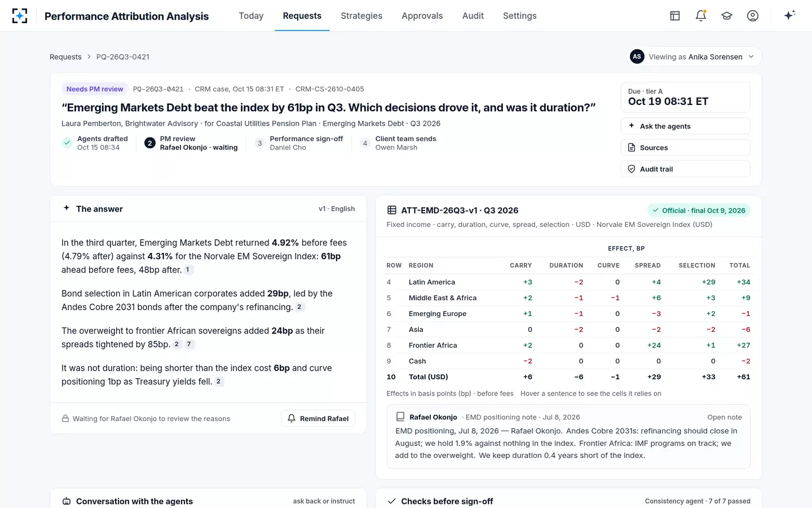
Task: Expand the Viewing as Anika Sorensen dropdown
Action: pos(695,56)
